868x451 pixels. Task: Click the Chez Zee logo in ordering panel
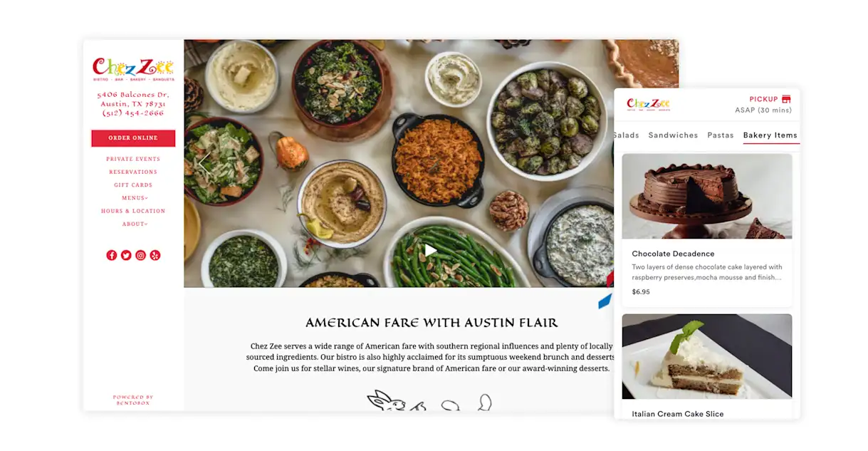pyautogui.click(x=648, y=105)
